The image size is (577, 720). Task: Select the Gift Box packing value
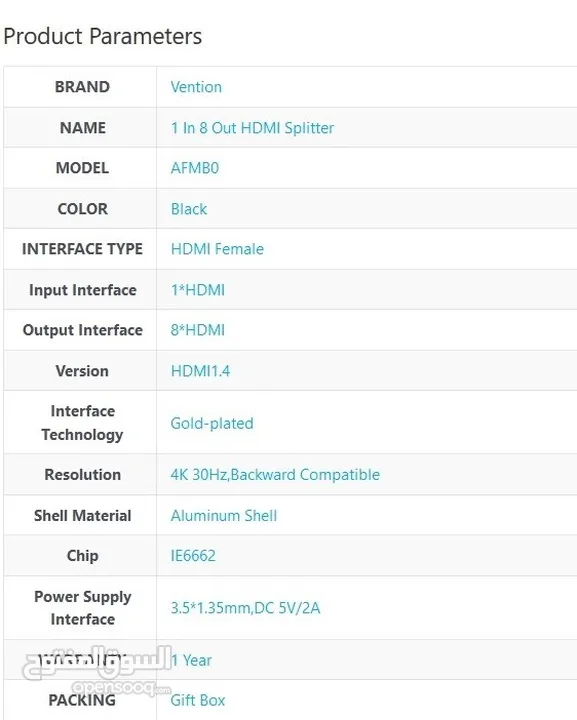click(x=198, y=700)
